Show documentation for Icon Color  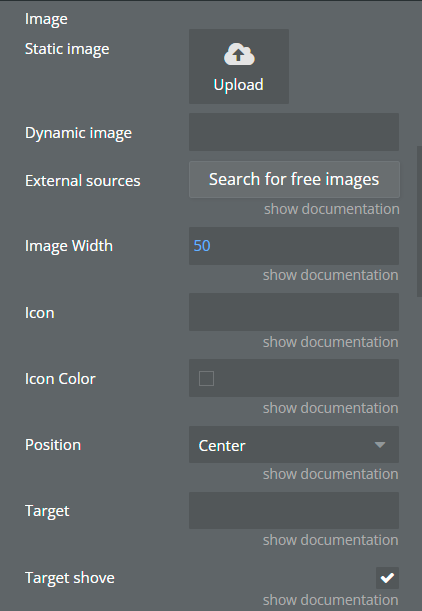point(330,408)
